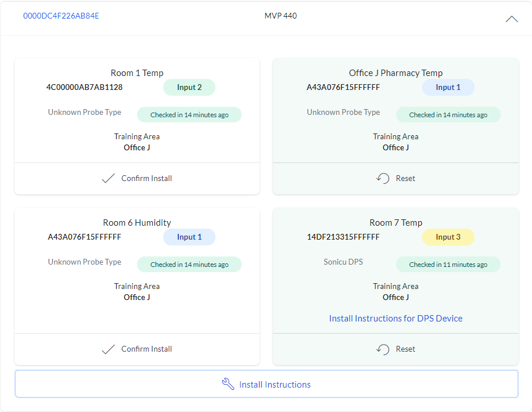Collapse the MVP 440 panel with chevron
Viewport: 532px width, 412px height.
point(511,19)
